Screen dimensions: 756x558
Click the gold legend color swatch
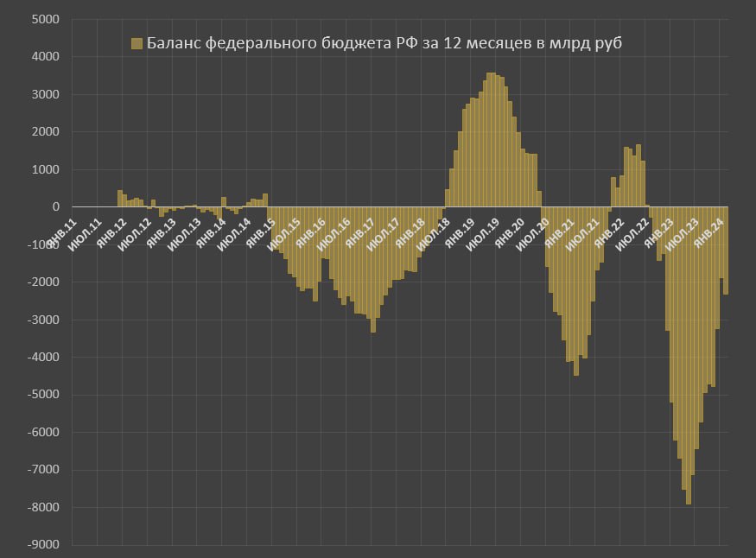click(x=137, y=43)
